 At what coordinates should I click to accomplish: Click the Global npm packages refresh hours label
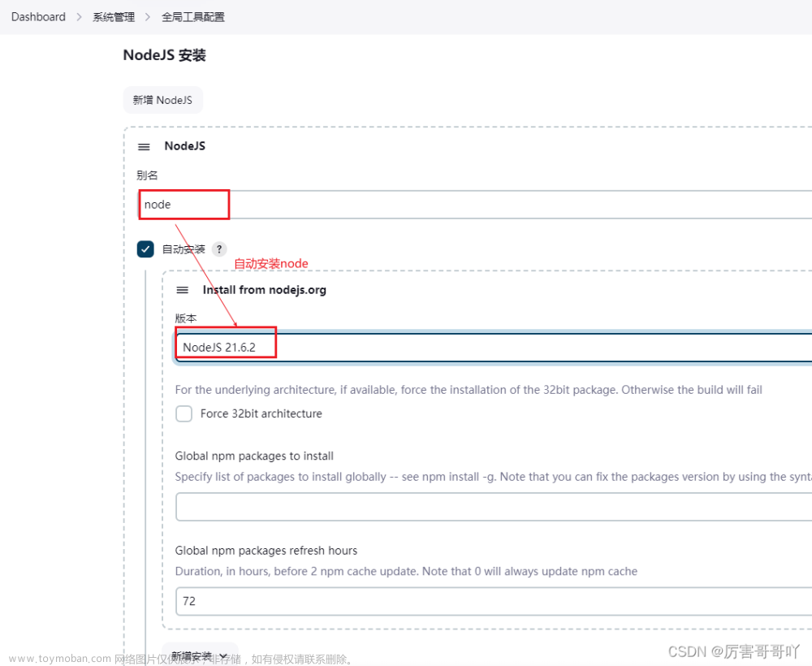point(266,551)
